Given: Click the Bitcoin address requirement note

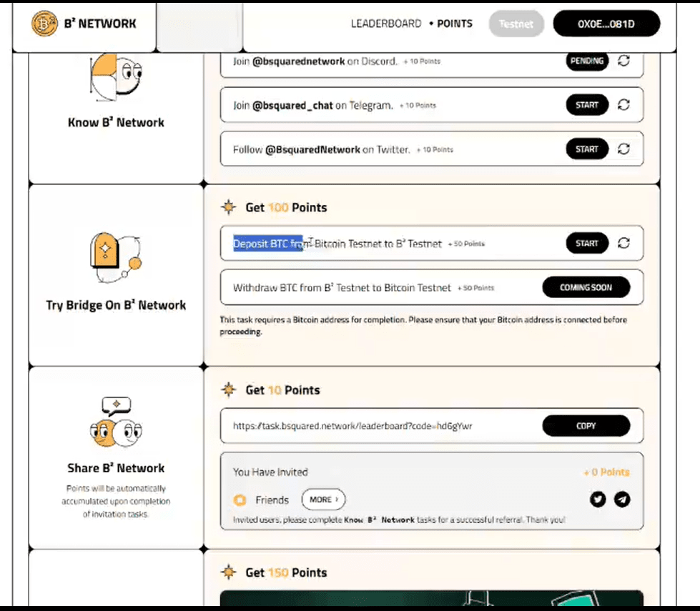Looking at the screenshot, I should (423, 326).
